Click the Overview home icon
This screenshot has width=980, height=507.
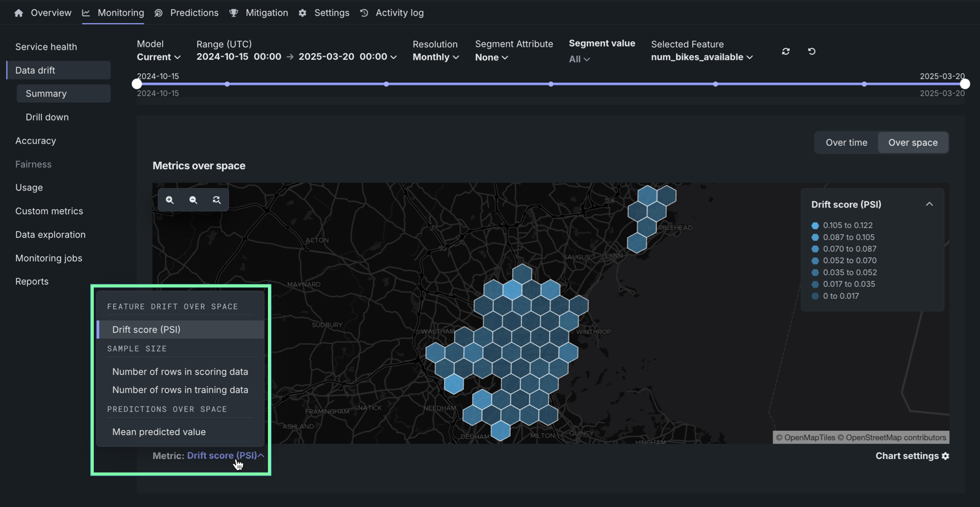tap(19, 13)
